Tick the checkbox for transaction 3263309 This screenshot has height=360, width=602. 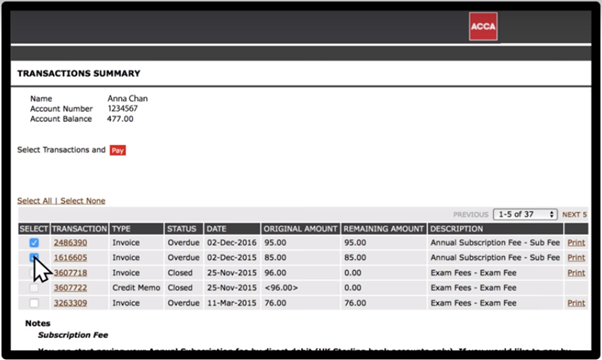[34, 303]
